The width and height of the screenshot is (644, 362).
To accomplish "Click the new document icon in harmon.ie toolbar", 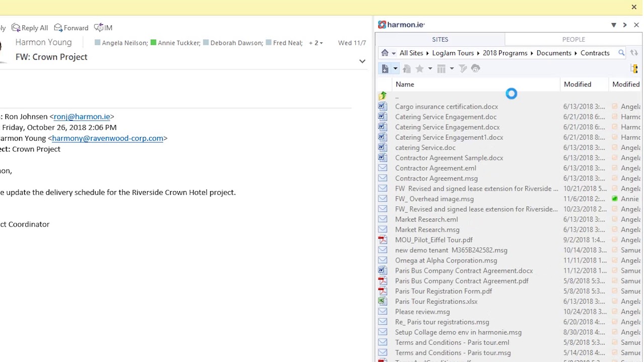I will [385, 68].
